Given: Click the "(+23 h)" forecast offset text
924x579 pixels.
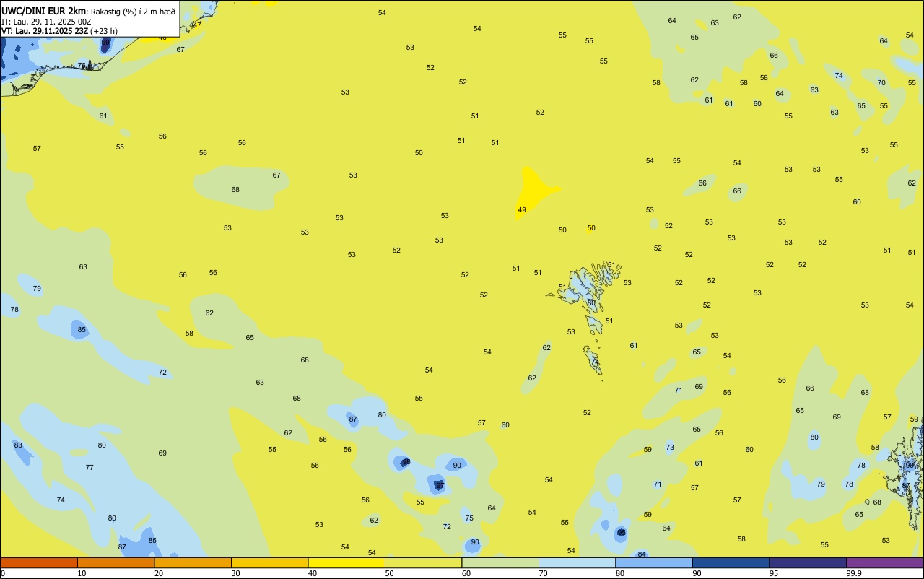Looking at the screenshot, I should point(104,31).
